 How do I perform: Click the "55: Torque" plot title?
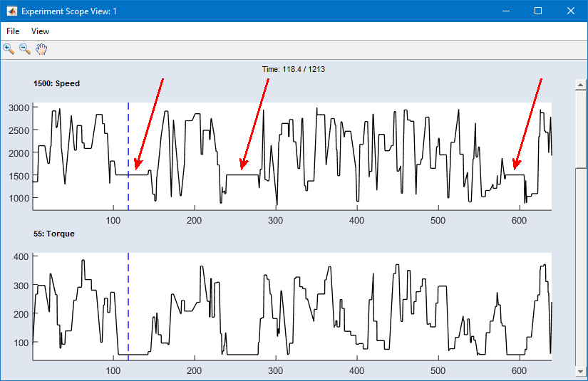tap(53, 234)
